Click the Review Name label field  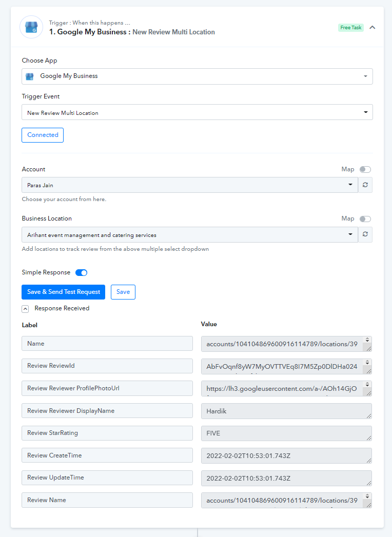107,500
